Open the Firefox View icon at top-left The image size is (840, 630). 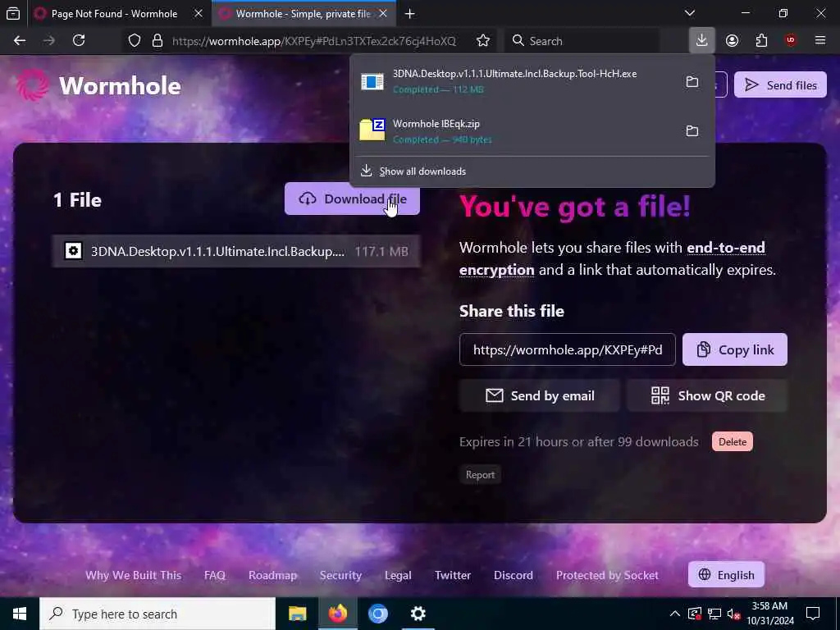pos(13,13)
